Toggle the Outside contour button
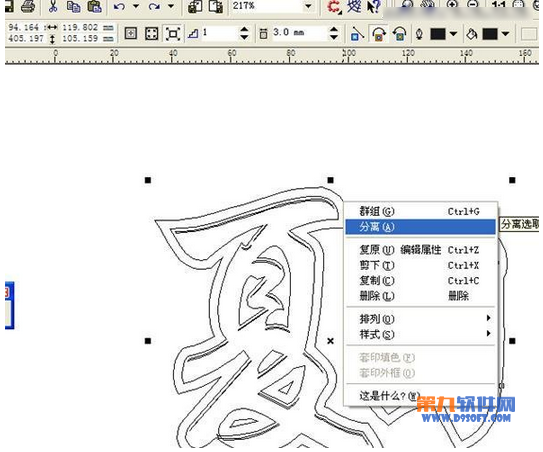Viewport: 543px width, 452px height. [x=173, y=34]
